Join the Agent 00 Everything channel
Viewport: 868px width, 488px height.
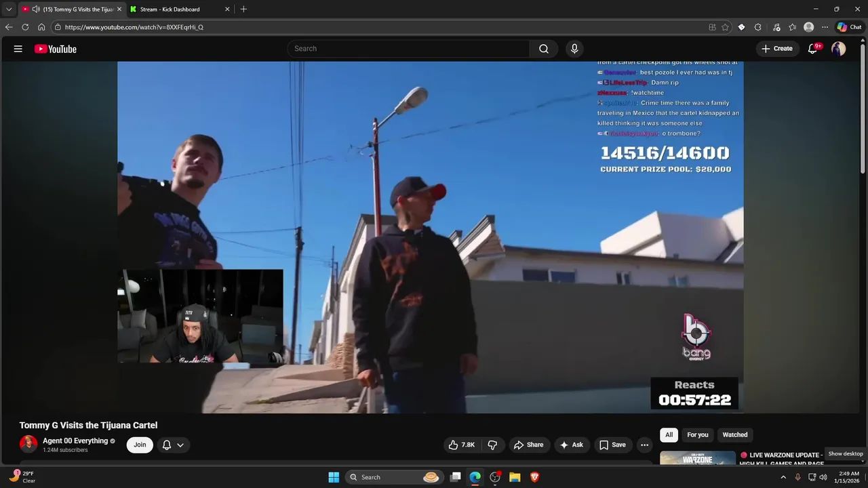[x=140, y=445]
